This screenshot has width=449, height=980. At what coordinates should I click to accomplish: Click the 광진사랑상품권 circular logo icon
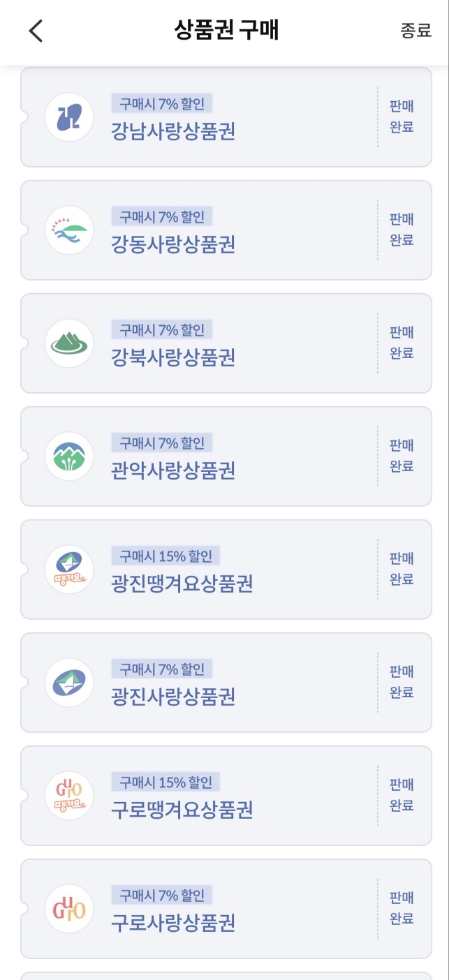[68, 682]
